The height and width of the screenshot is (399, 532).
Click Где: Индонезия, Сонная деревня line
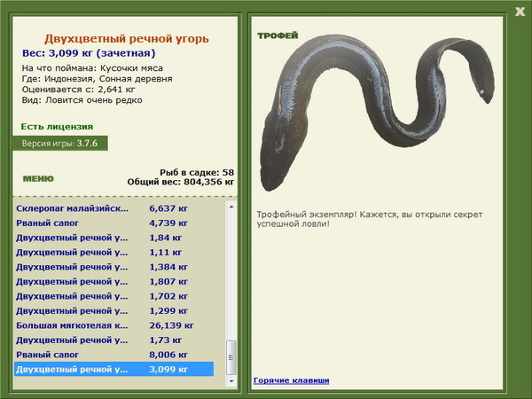click(97, 79)
